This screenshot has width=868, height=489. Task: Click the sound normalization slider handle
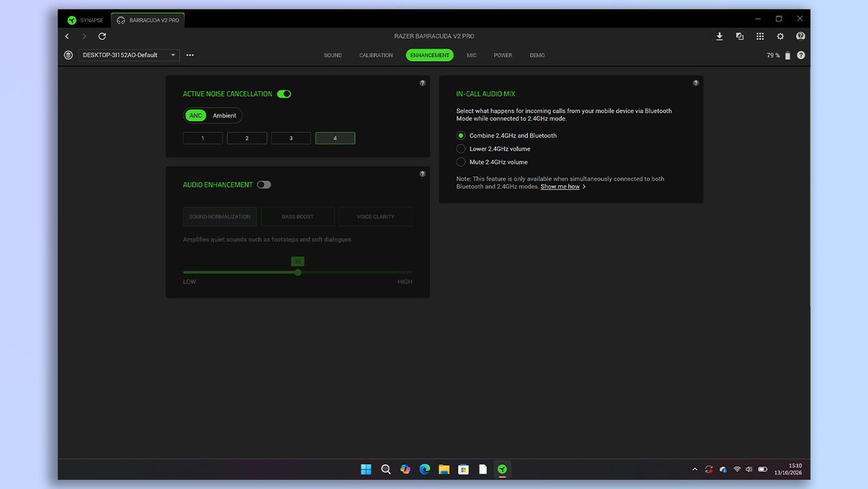[x=298, y=272]
